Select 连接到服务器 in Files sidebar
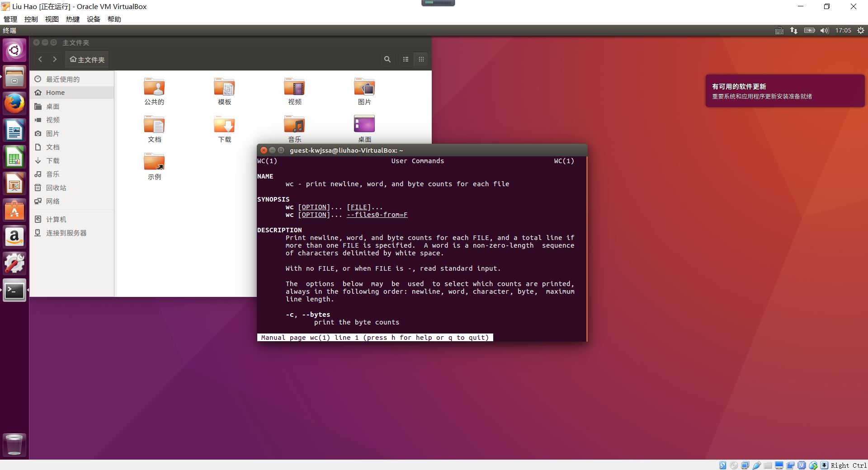868x470 pixels. click(x=72, y=233)
